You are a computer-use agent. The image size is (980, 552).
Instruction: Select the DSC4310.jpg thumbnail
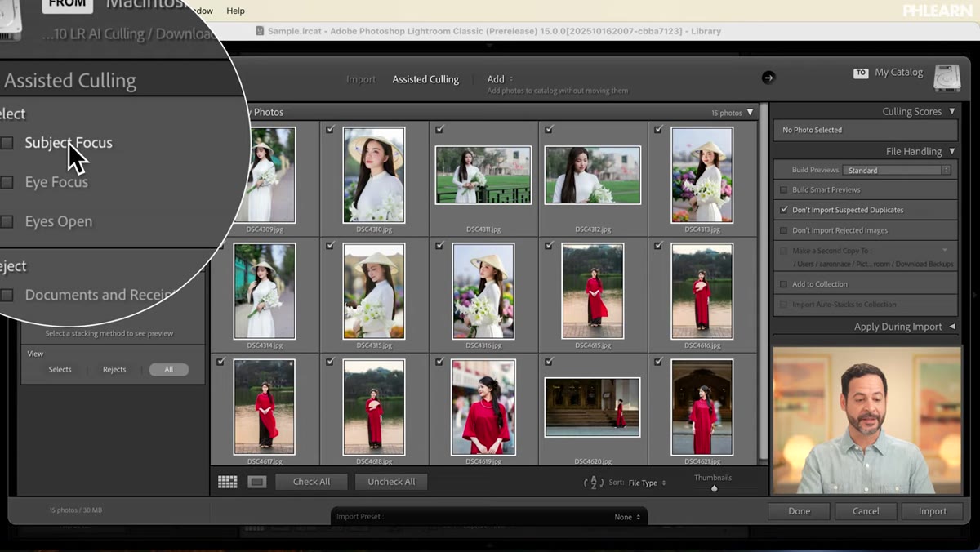coord(374,175)
